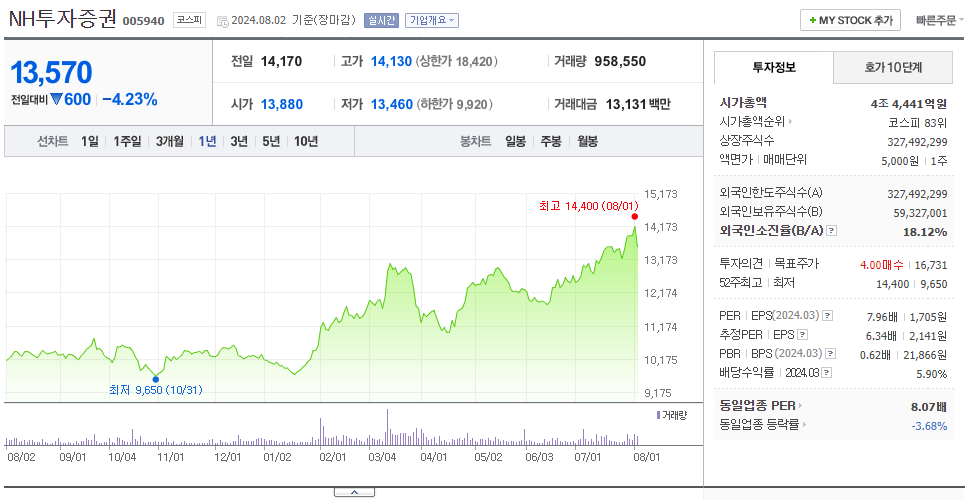Select the 5년 line chart period
This screenshot has height=500, width=968.
[x=271, y=141]
